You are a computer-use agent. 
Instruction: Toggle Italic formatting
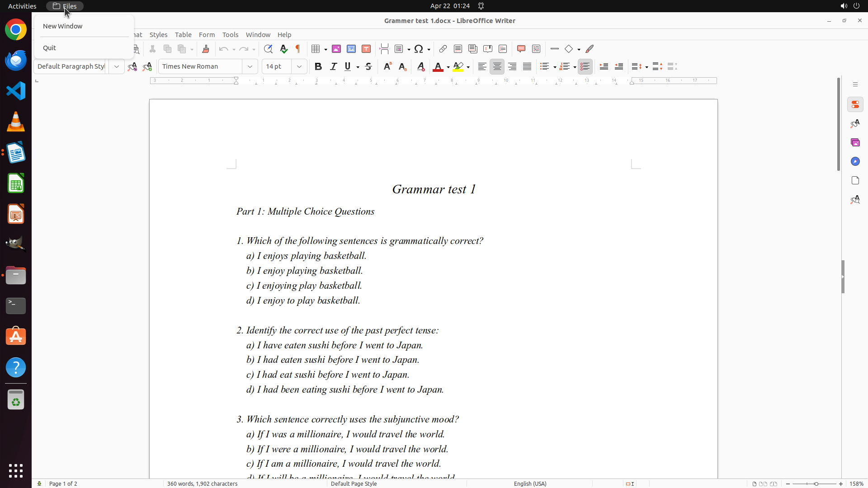[334, 66]
